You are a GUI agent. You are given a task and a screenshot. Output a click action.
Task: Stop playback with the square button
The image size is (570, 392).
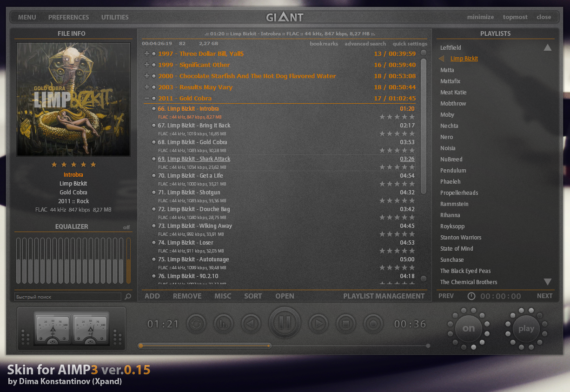[x=345, y=323]
